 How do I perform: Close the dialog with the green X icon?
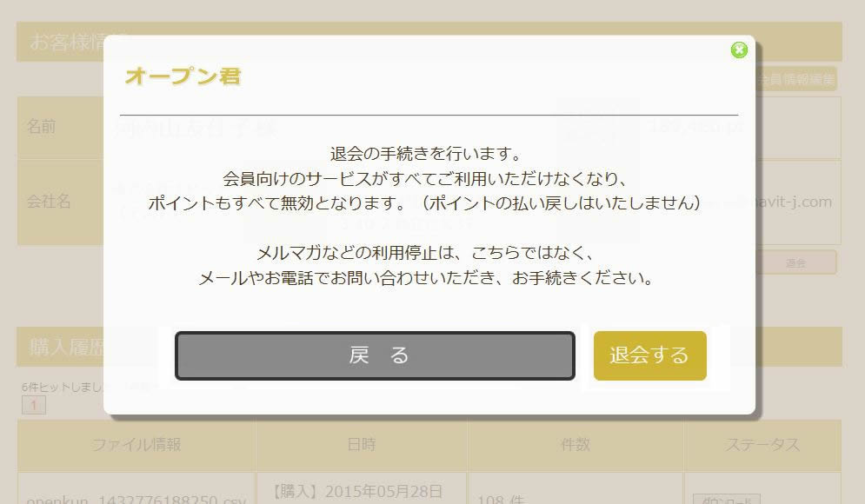point(739,50)
